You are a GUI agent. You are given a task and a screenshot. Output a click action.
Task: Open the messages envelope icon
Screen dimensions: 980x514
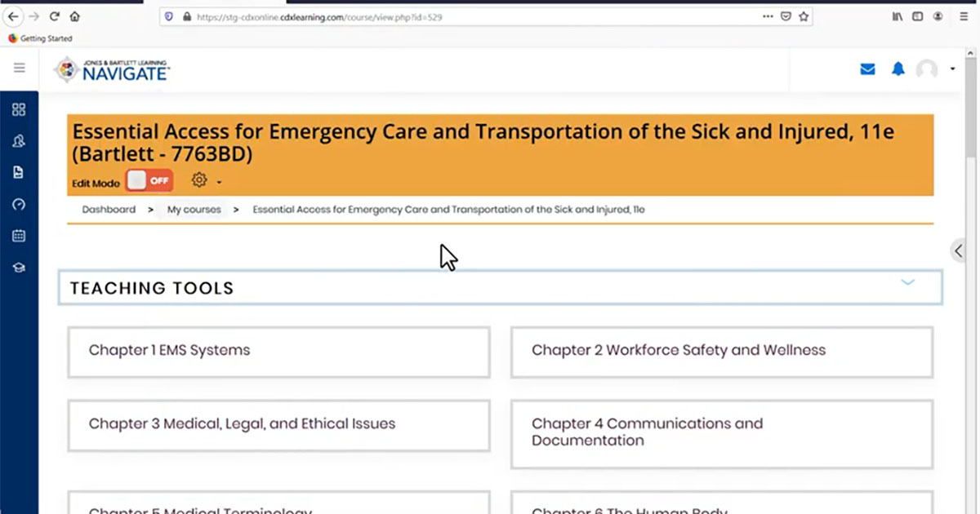coord(868,69)
